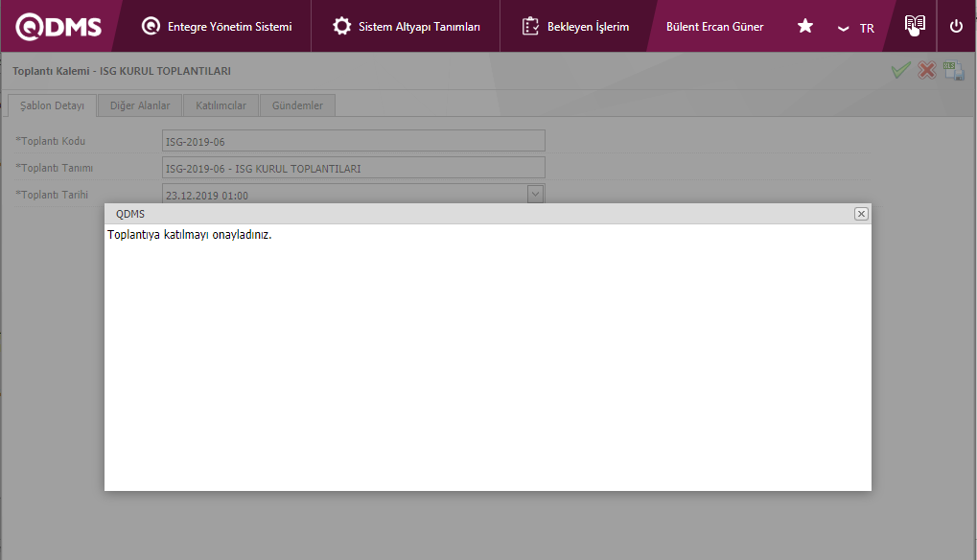This screenshot has width=977, height=560.
Task: Click user name Bülent Ercan Güner
Action: coord(714,27)
